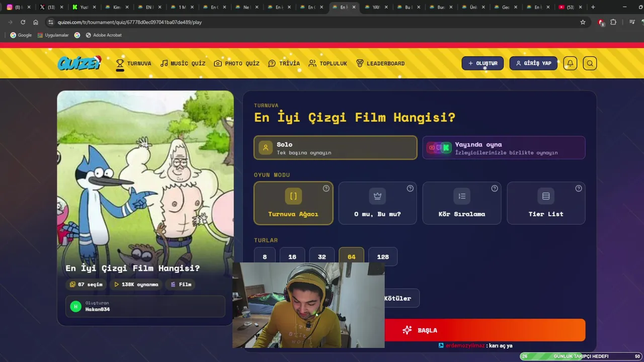Click the Film category tag
The height and width of the screenshot is (362, 644).
pos(181,285)
